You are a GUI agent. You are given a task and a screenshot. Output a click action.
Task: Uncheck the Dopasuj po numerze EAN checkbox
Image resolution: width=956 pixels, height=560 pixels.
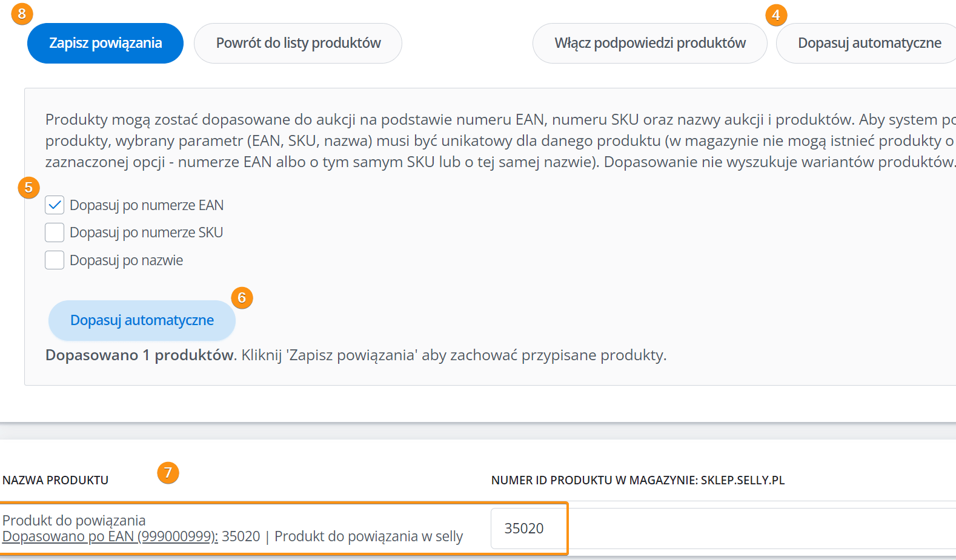pos(55,205)
